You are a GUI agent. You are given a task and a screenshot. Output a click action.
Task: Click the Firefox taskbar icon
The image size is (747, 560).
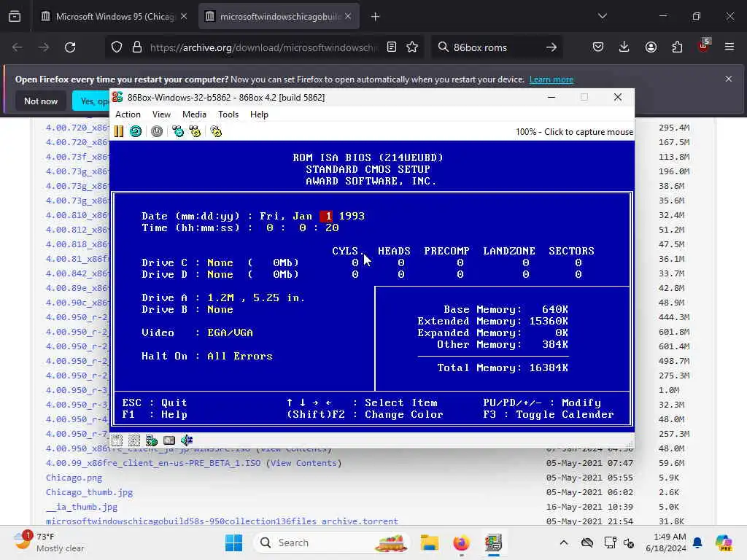point(461,542)
